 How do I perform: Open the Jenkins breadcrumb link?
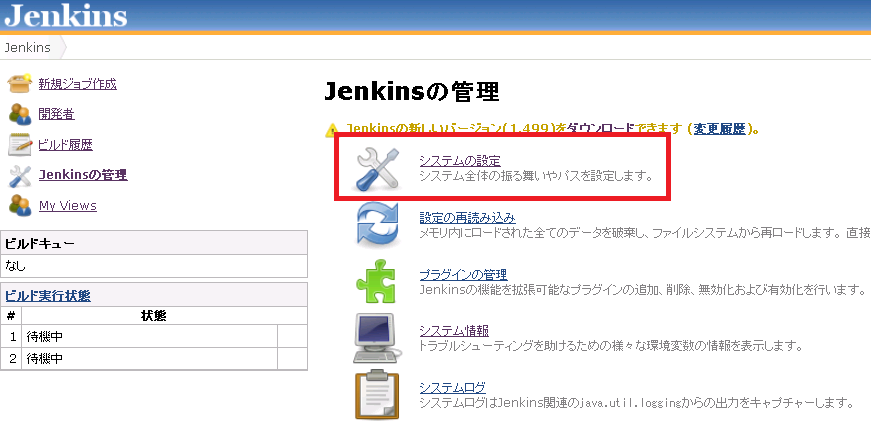pyautogui.click(x=27, y=48)
